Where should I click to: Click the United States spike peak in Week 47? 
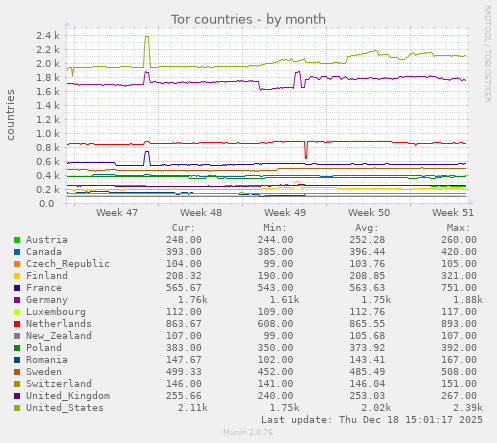(147, 36)
